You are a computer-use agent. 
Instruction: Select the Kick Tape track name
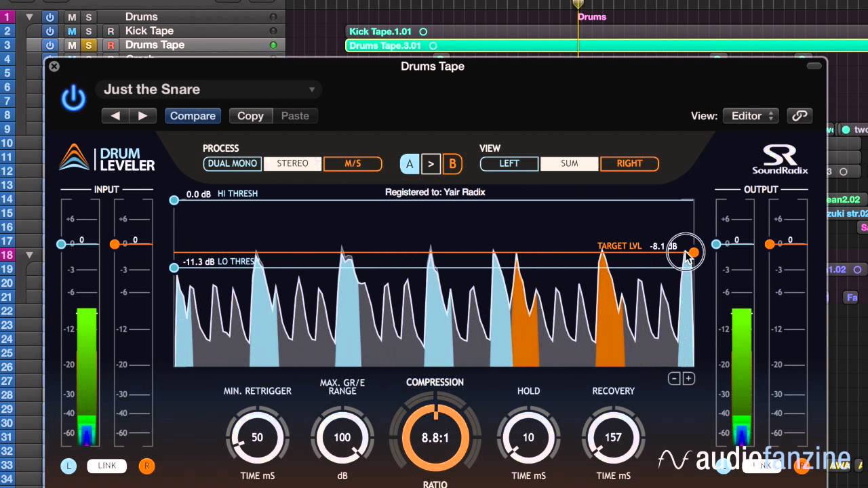click(149, 31)
